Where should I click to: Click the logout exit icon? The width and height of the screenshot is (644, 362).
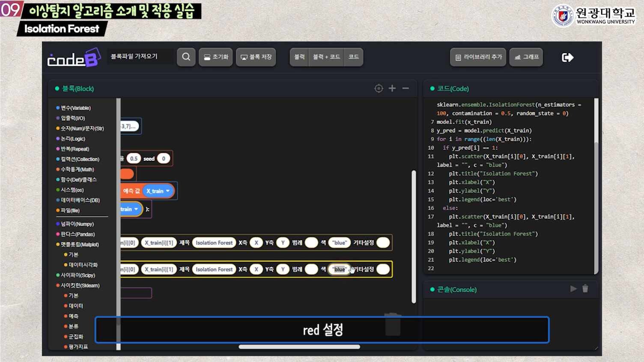click(x=567, y=57)
